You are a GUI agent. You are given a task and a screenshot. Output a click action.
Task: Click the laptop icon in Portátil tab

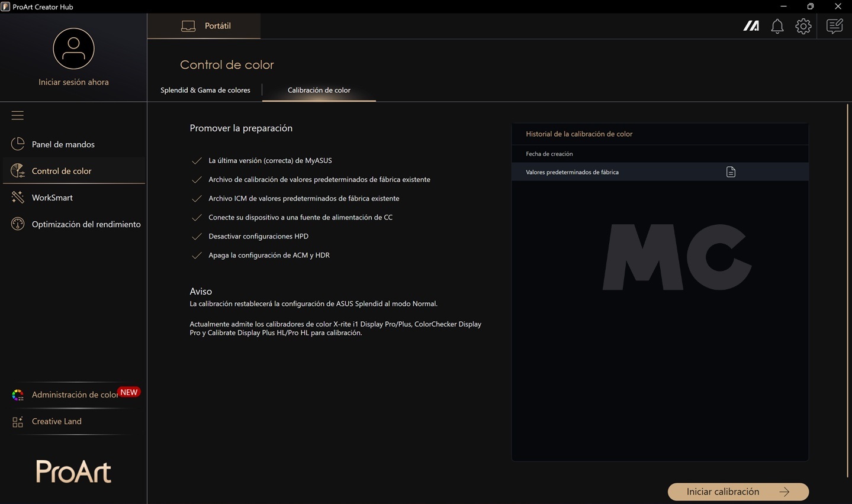click(x=188, y=26)
